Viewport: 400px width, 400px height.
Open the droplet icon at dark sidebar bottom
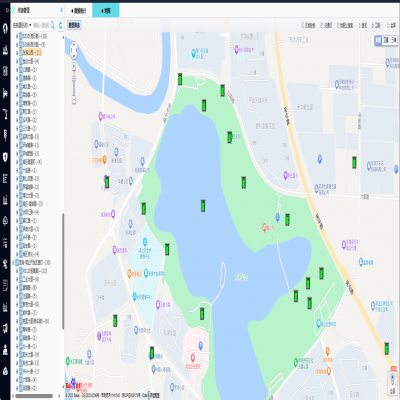5,371
